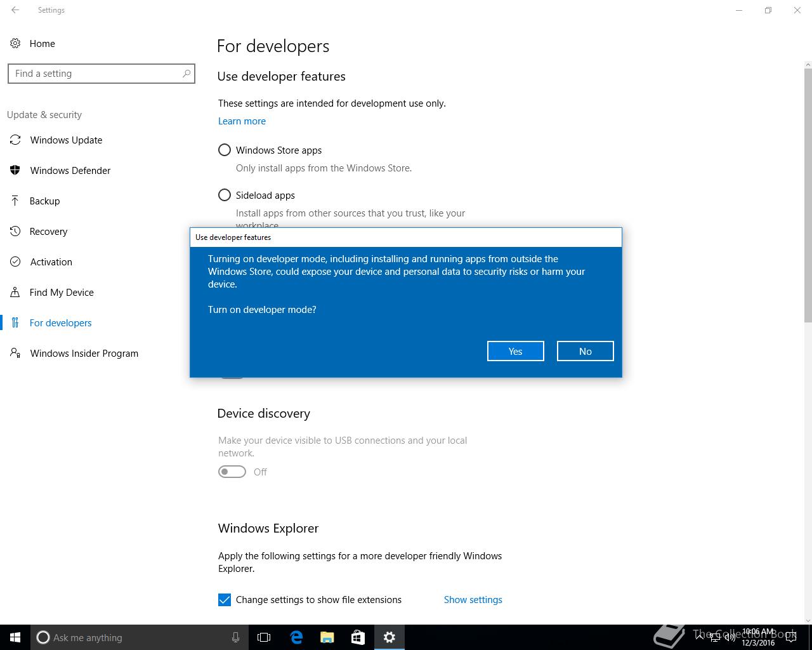Click the Find a setting search box
This screenshot has width=812, height=650.
101,74
